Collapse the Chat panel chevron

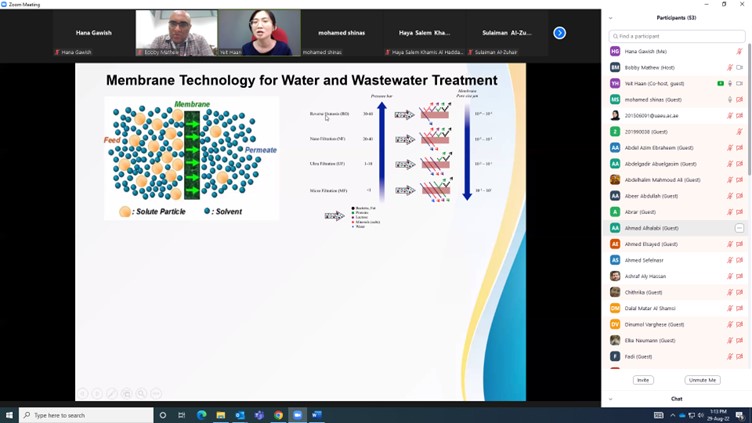pyautogui.click(x=611, y=399)
